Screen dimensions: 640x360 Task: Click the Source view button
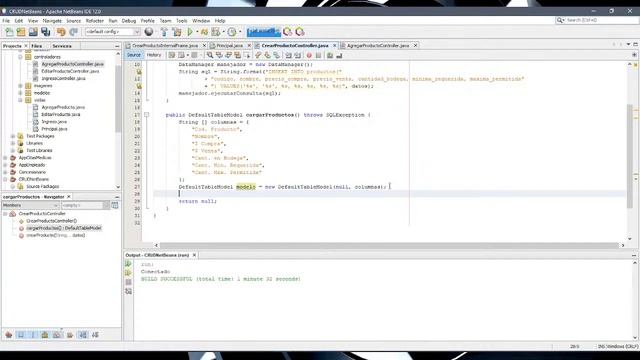tap(133, 55)
